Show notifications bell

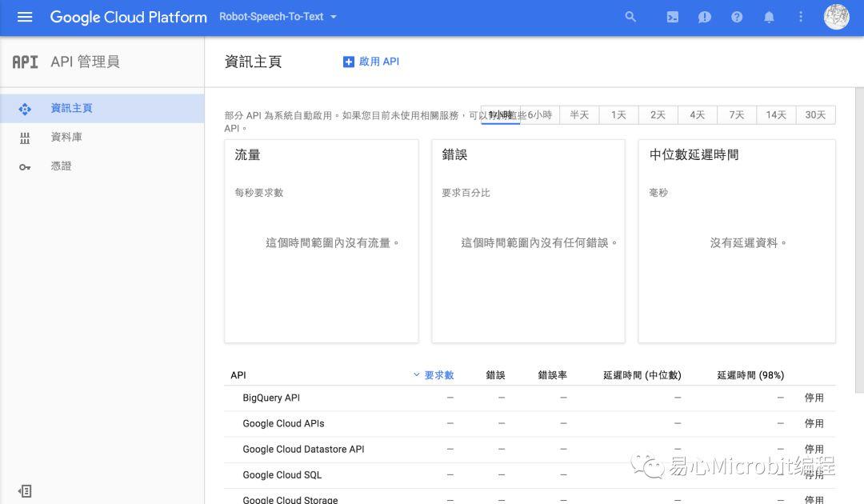769,17
